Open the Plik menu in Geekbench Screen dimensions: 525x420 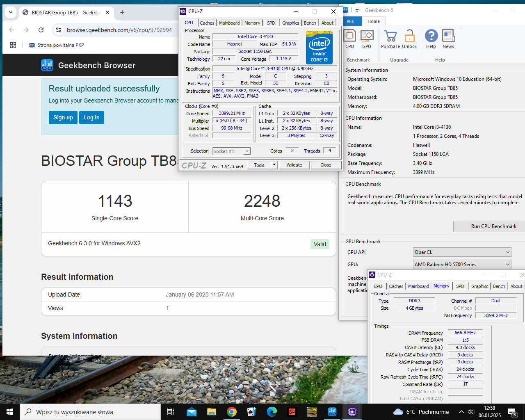[350, 21]
